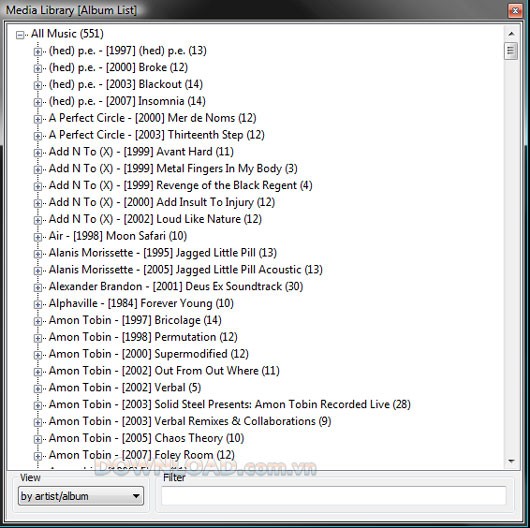Select Amon Tobin - [2002] Verbal (5)

tap(125, 387)
